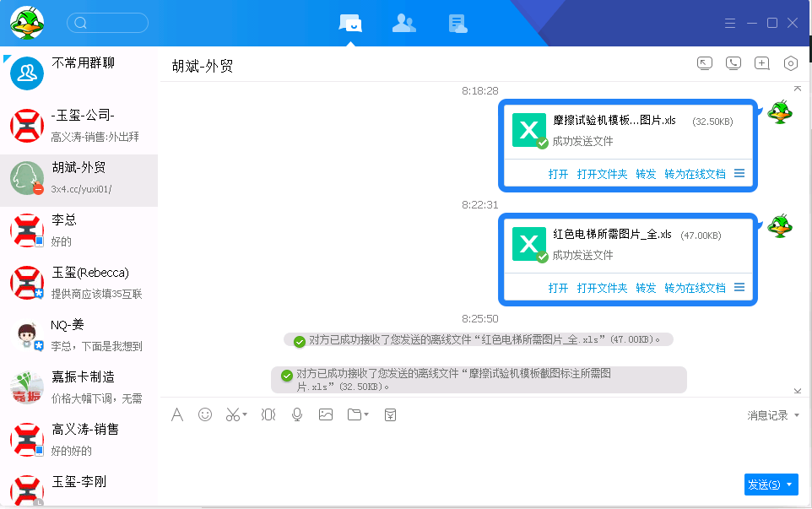Click the search box in header
The image size is (812, 509).
click(x=108, y=23)
